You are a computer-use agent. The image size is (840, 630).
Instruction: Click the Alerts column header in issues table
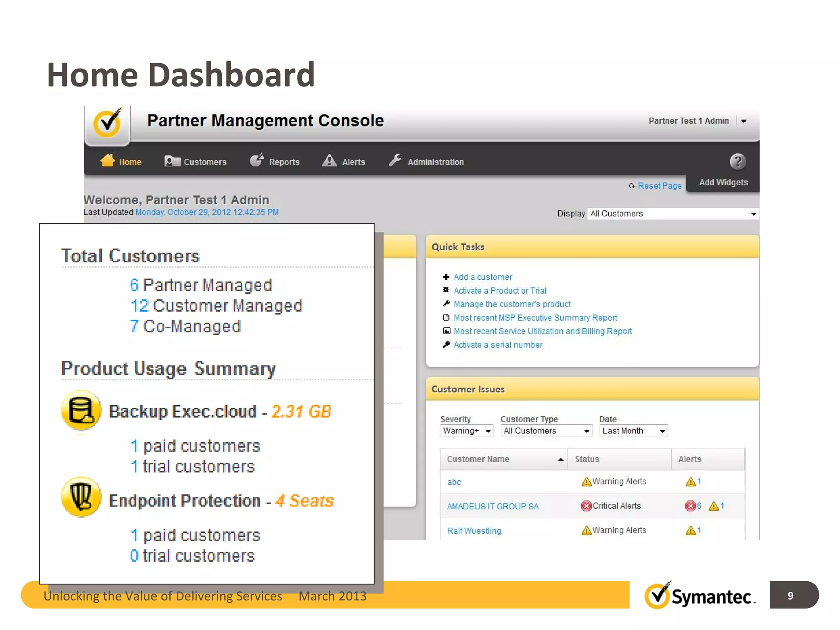708,459
